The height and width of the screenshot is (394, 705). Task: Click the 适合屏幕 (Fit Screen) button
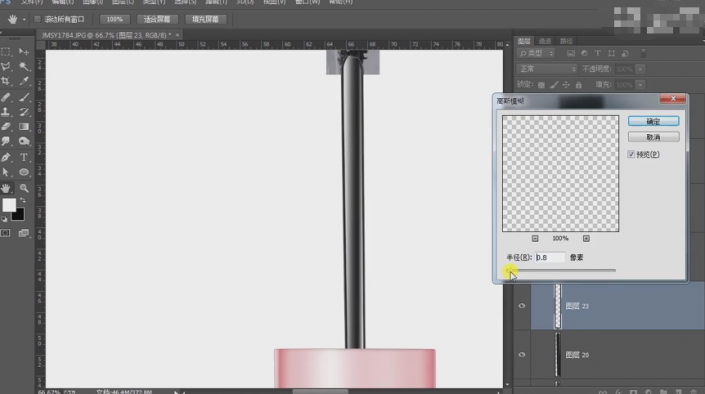(x=157, y=19)
